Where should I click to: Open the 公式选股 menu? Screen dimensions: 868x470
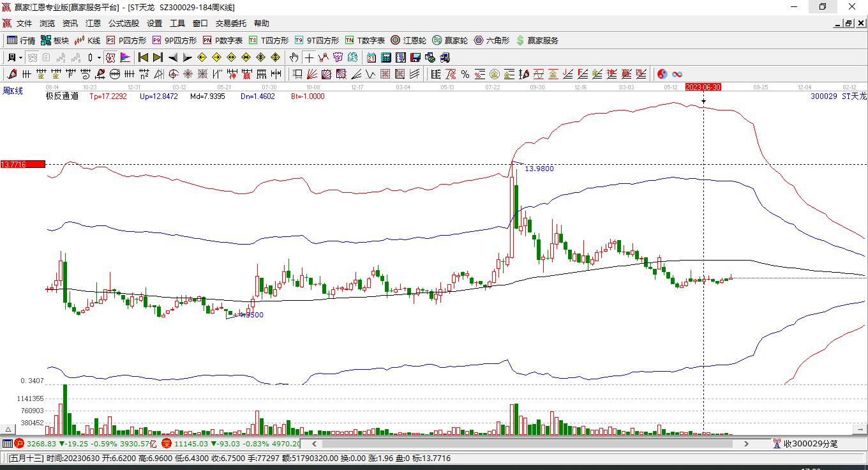(x=124, y=24)
